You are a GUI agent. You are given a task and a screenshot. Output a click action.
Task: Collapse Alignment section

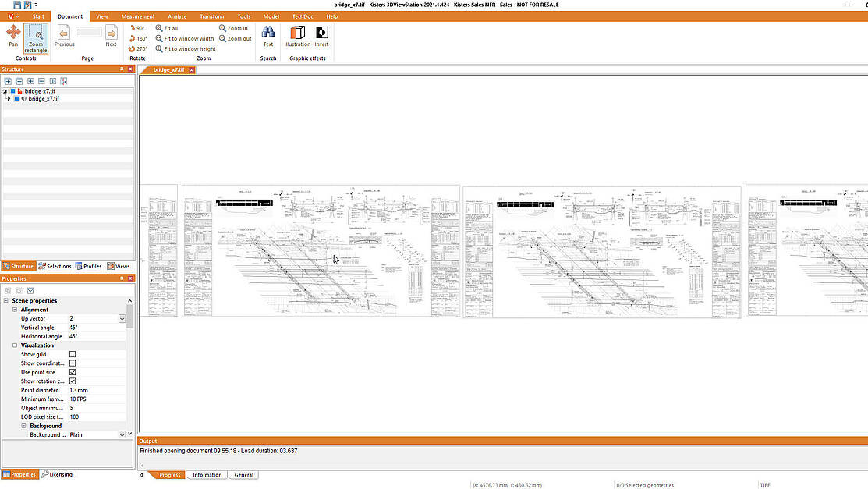[x=15, y=310]
